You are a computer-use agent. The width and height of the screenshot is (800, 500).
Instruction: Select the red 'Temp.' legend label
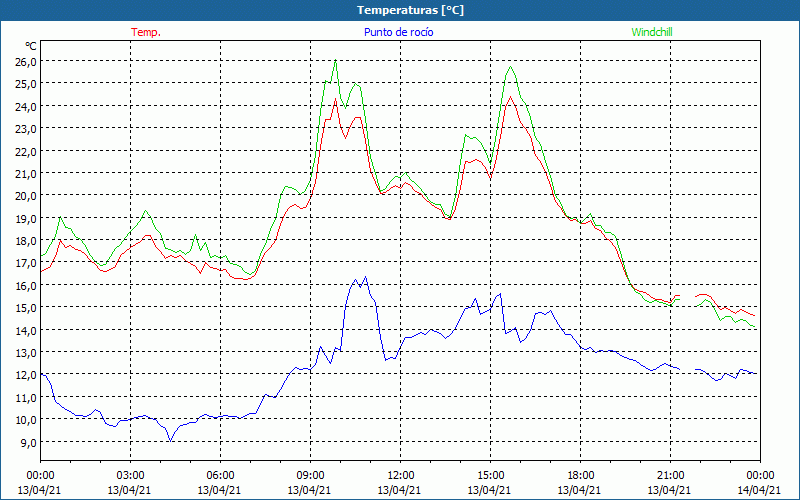click(146, 32)
